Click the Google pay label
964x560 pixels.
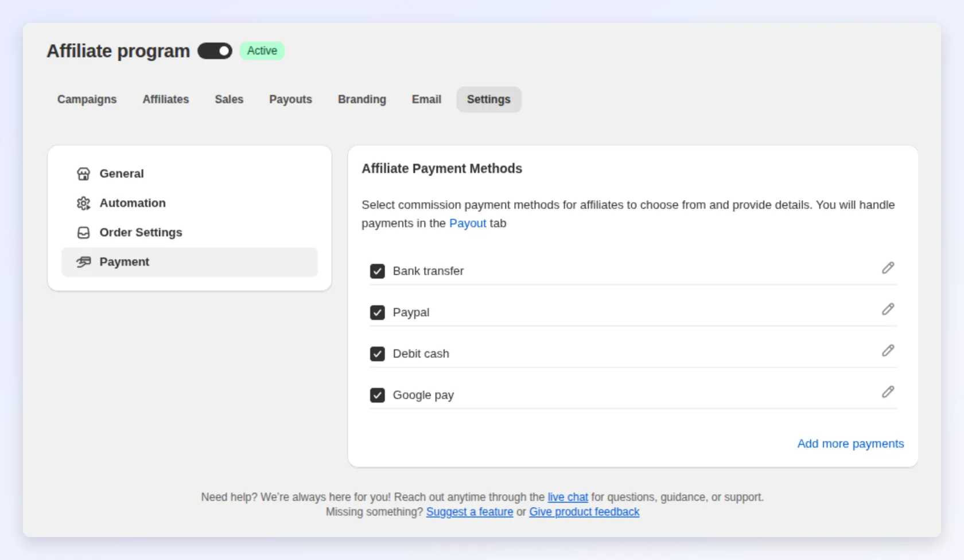[x=423, y=395]
